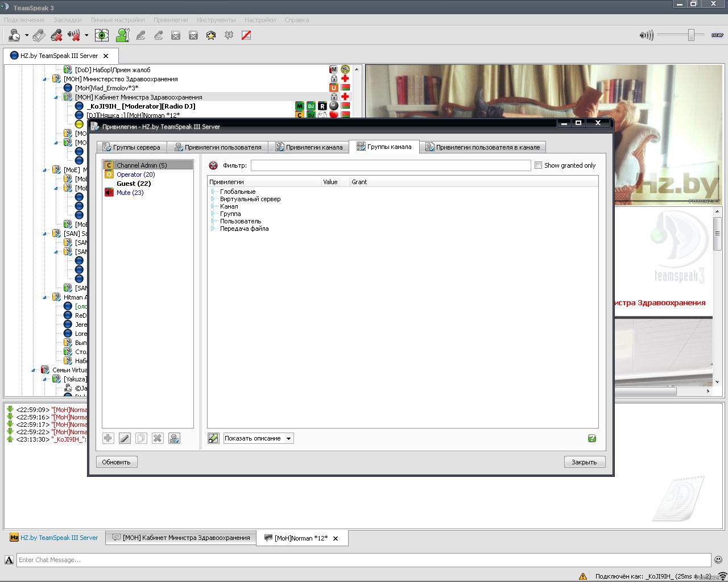Click the copy group icon
Screen dimensions: 728x582
(x=141, y=438)
